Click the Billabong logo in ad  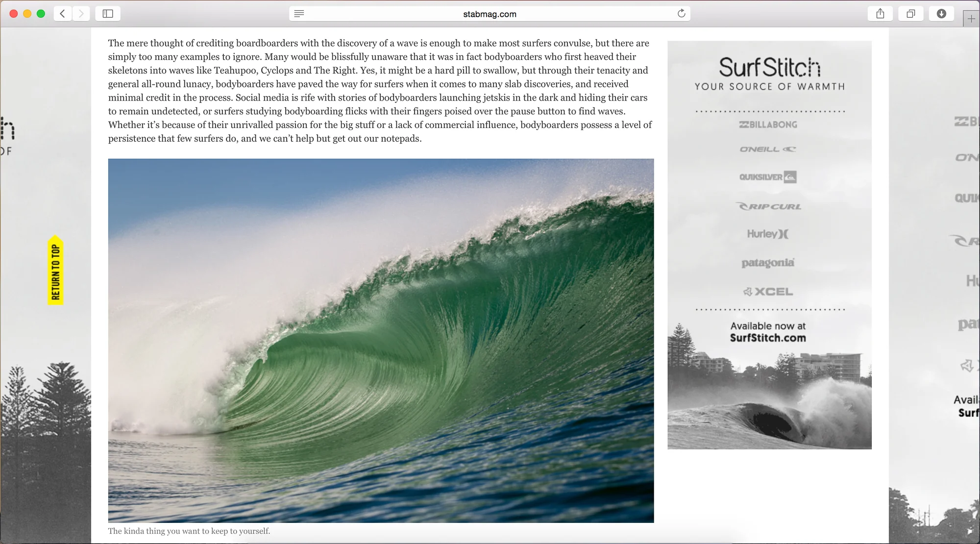(x=768, y=124)
